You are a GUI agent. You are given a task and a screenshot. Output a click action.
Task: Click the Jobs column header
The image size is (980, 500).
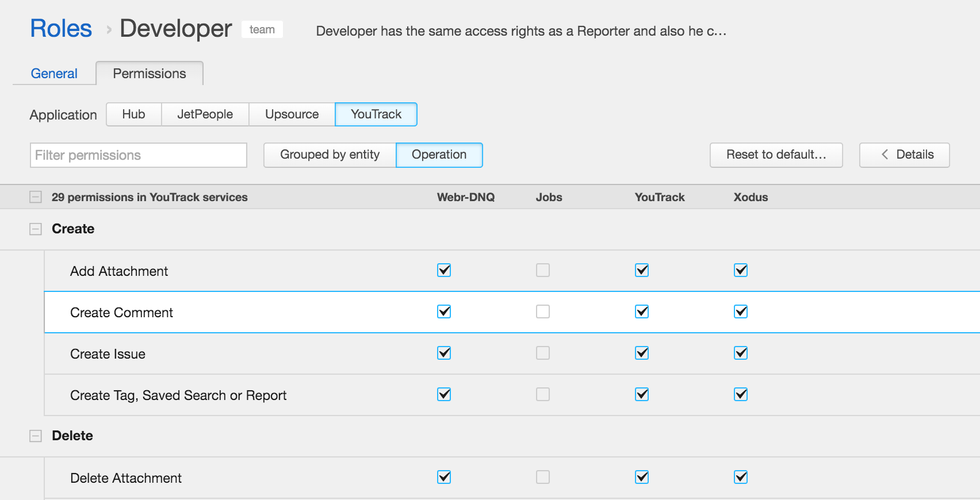549,197
